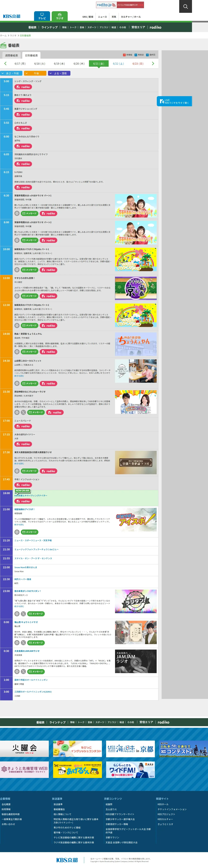The height and width of the screenshot is (868, 208).
Task: Open X icon for 福山潤 キョウトニイケズ
Action: [x=23, y=643]
